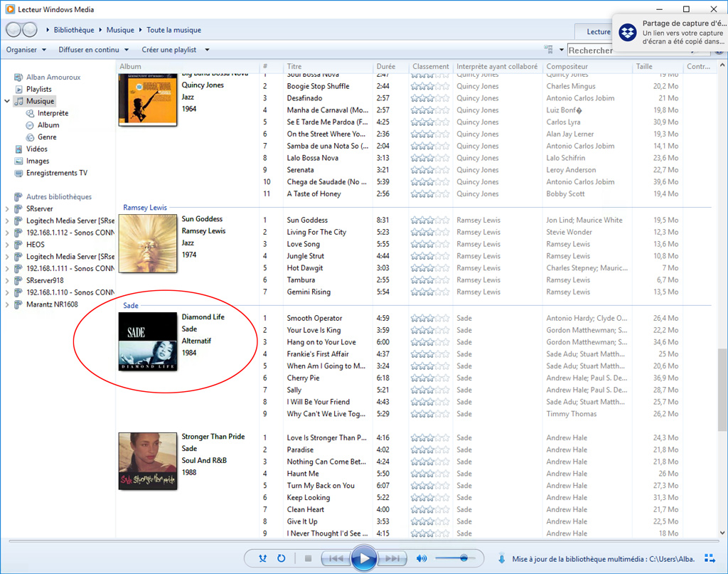Click the Stronger Than Pride album cover
728x574 pixels.
tap(148, 461)
